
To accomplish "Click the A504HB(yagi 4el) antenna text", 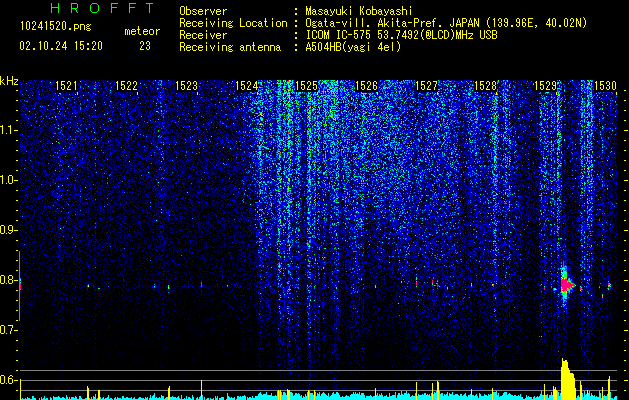I will [x=353, y=47].
